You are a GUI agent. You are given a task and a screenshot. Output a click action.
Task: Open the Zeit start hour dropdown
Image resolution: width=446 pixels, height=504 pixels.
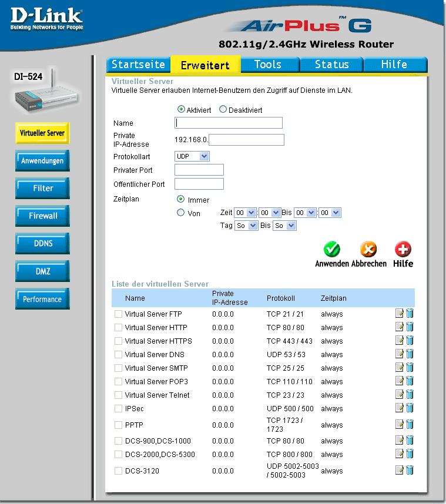(x=246, y=213)
